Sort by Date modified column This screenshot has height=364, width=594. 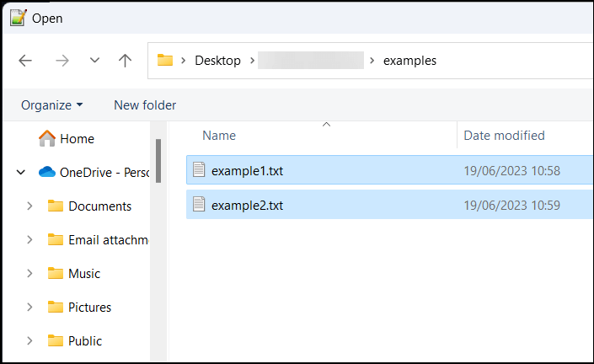[504, 136]
